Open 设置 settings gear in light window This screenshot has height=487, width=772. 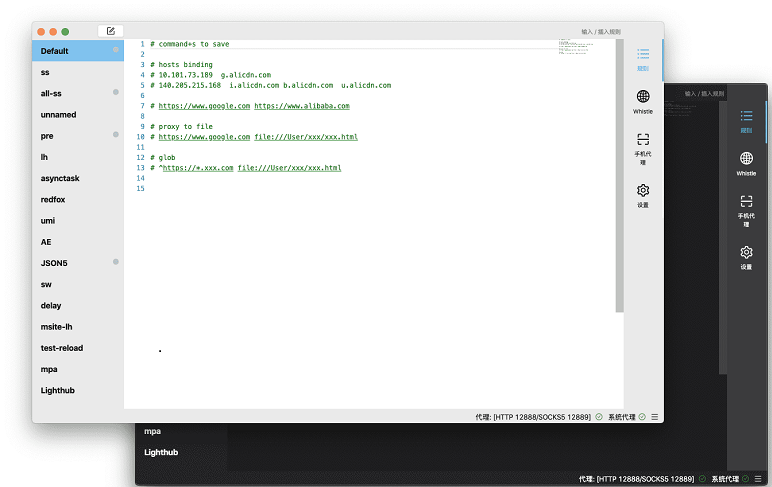tap(643, 195)
